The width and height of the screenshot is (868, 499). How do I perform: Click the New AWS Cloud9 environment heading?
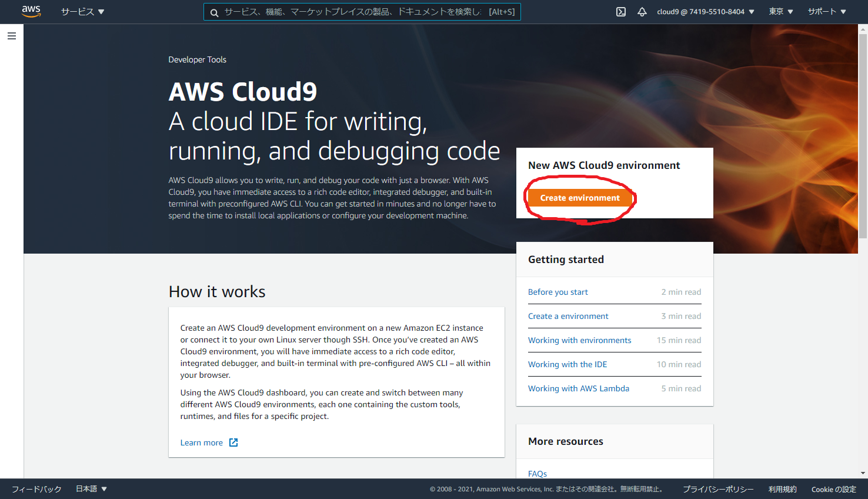(x=604, y=165)
